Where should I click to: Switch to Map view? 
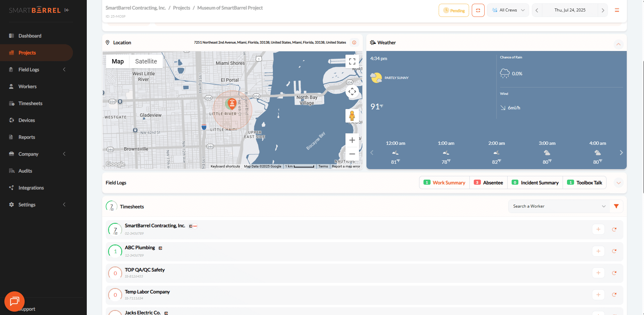118,61
